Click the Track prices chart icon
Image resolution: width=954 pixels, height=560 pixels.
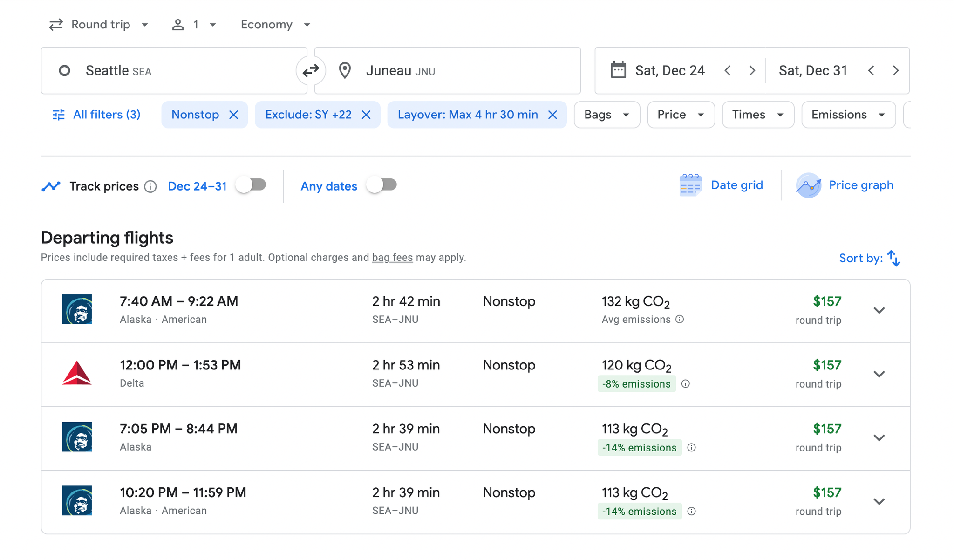(51, 186)
